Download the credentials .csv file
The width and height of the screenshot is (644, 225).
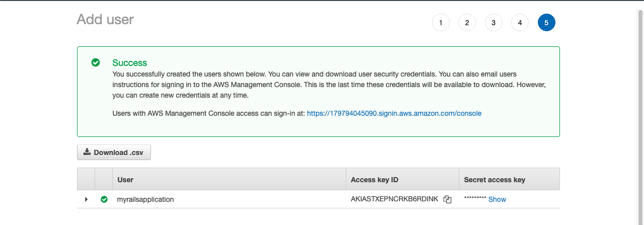(114, 153)
